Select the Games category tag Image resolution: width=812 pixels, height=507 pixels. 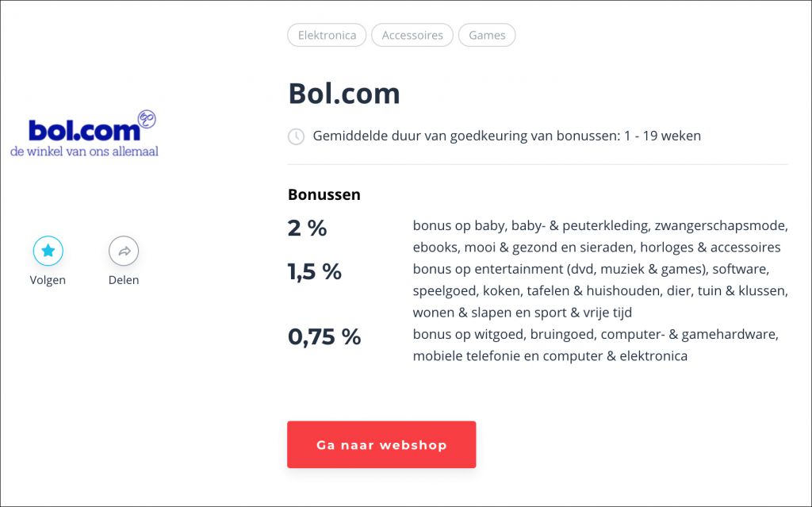[487, 35]
